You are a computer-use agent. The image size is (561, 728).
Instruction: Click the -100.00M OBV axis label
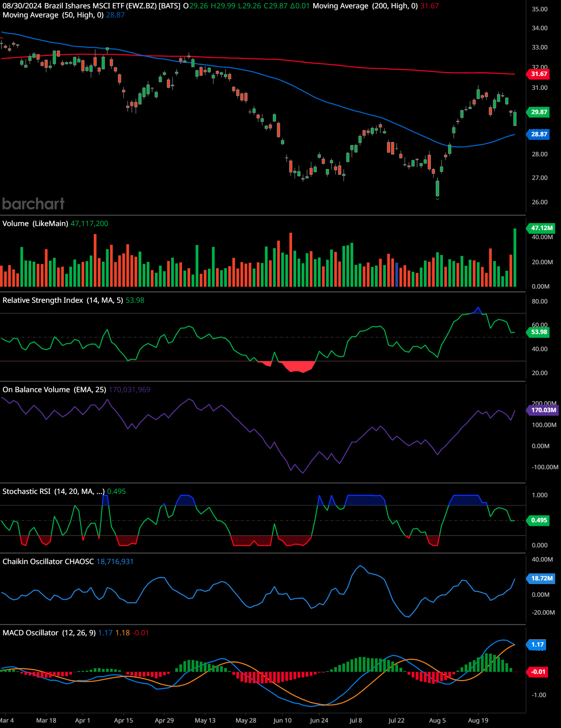click(x=545, y=467)
